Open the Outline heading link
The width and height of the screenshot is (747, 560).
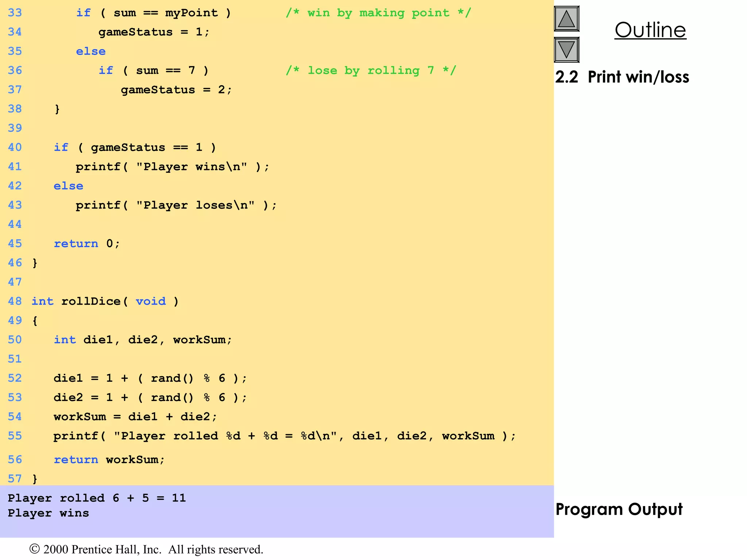point(650,30)
